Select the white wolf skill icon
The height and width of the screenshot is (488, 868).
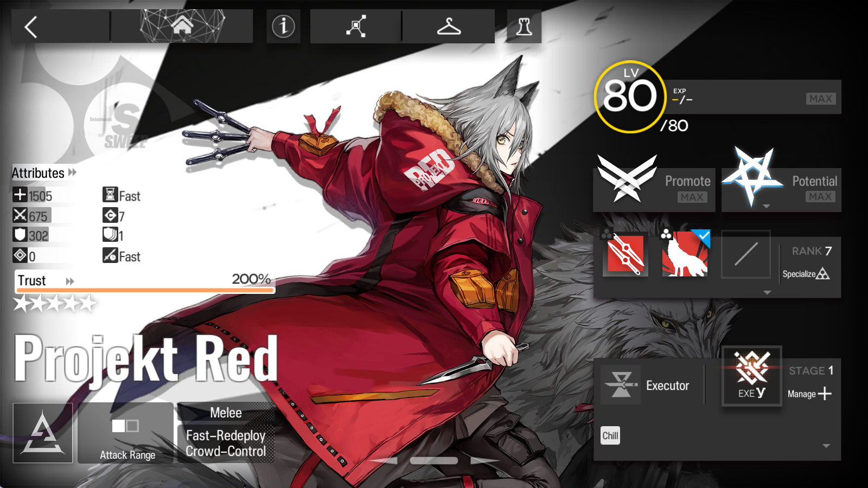pyautogui.click(x=685, y=254)
